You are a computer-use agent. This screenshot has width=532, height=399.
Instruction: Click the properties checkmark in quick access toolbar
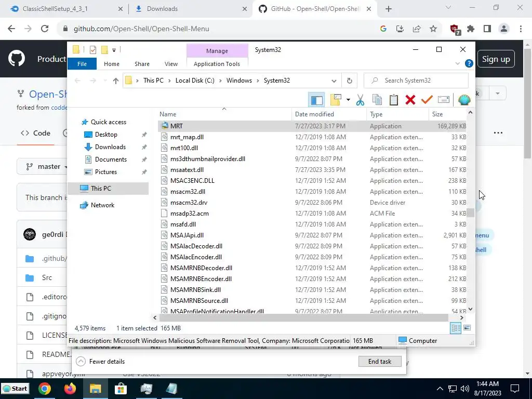92,50
